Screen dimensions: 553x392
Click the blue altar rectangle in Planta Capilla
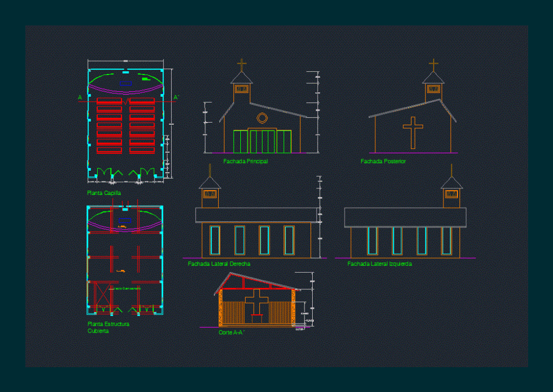pyautogui.click(x=126, y=84)
